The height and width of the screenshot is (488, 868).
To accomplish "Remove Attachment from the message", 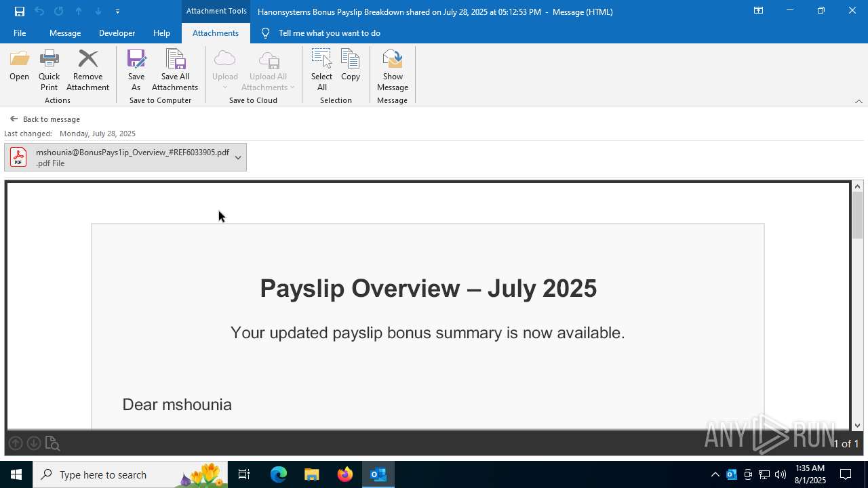I will (x=87, y=70).
